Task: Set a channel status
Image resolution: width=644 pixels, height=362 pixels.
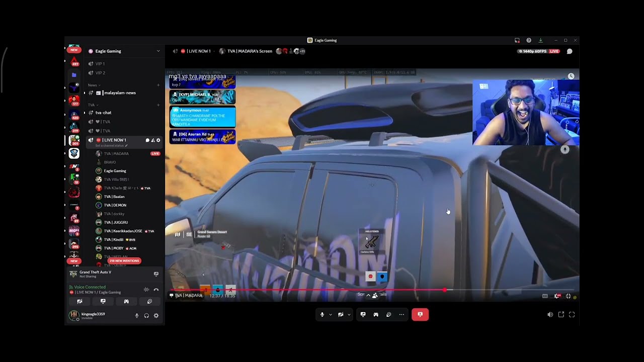Action: [111, 146]
